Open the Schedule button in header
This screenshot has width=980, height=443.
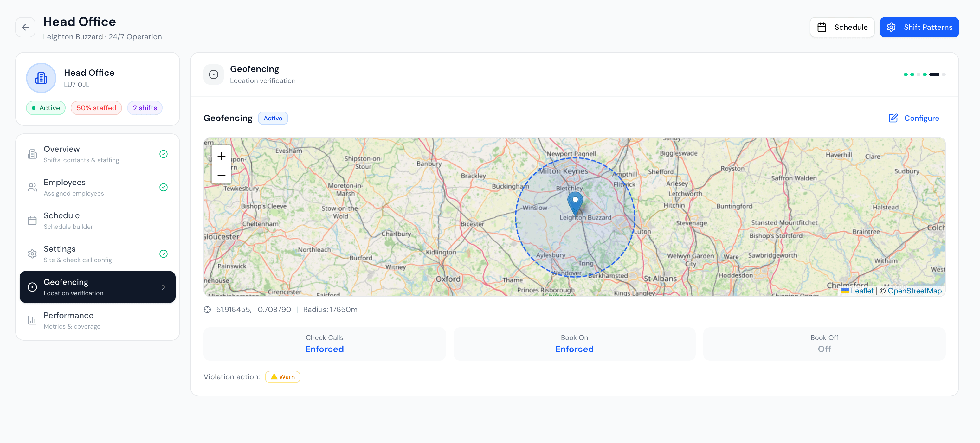(842, 27)
